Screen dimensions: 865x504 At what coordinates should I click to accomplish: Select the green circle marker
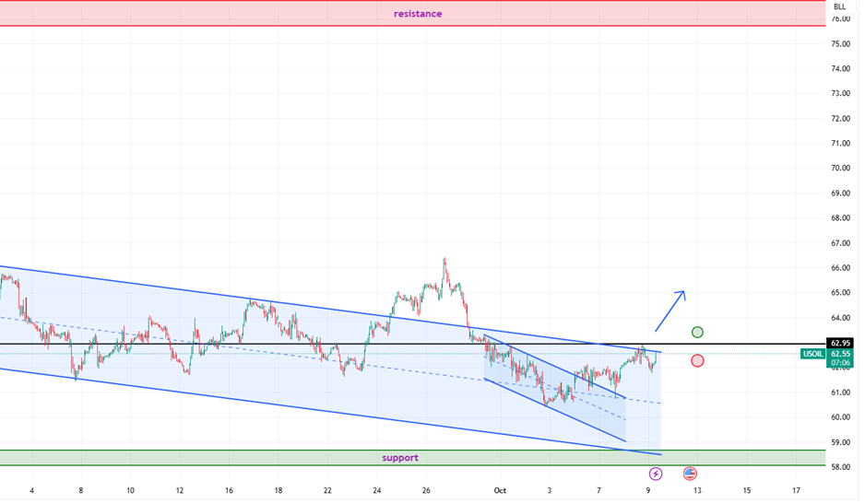tap(697, 332)
